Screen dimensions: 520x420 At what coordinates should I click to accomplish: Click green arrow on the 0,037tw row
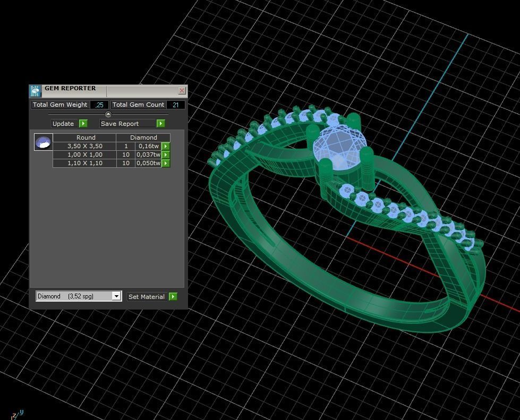point(166,155)
